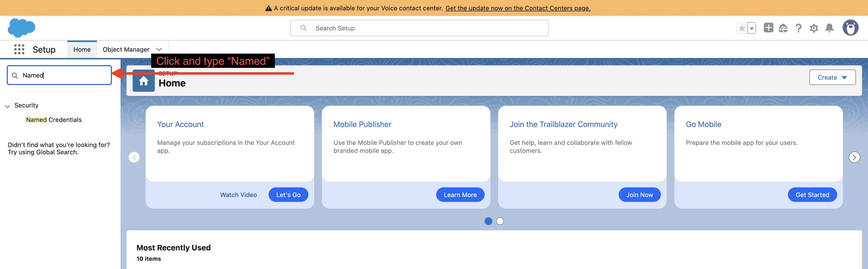Open Join the Trailblazer Community title
This screenshot has width=868, height=269.
[563, 124]
